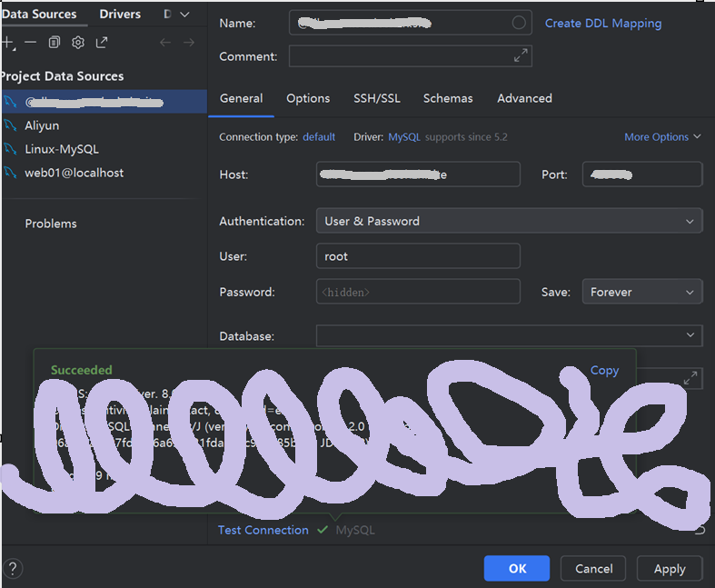Click the User field containing root
The image size is (715, 588).
(418, 256)
